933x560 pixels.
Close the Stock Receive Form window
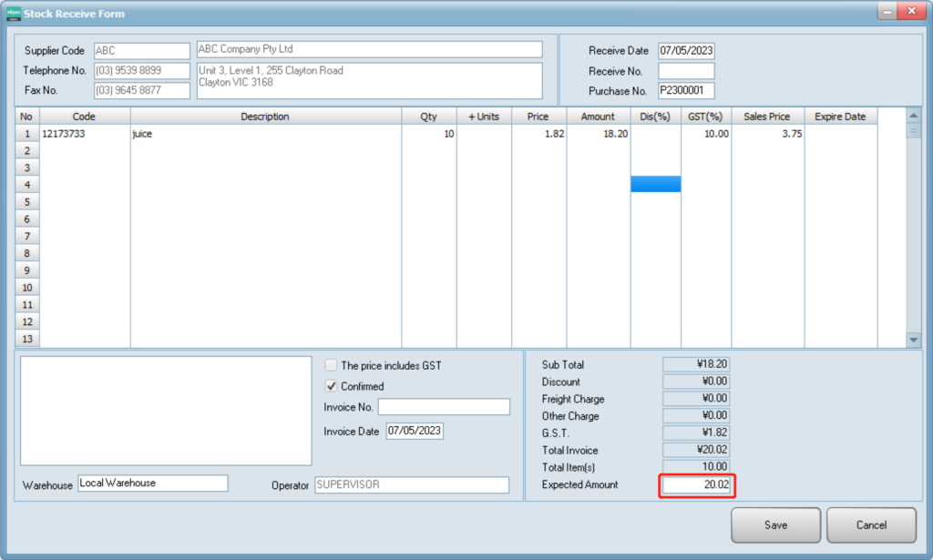pos(910,11)
